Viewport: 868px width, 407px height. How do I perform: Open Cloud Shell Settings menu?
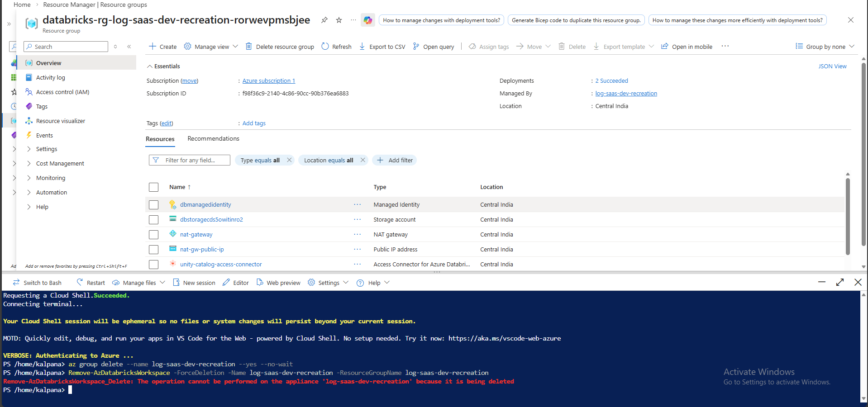(328, 283)
